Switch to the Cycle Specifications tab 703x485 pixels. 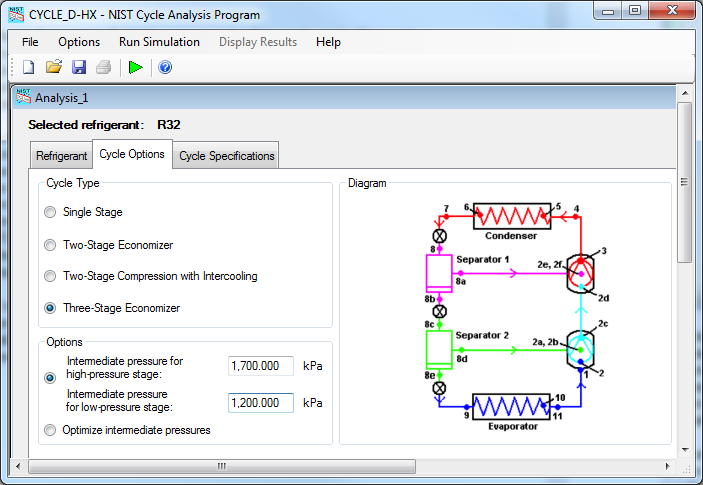click(226, 156)
